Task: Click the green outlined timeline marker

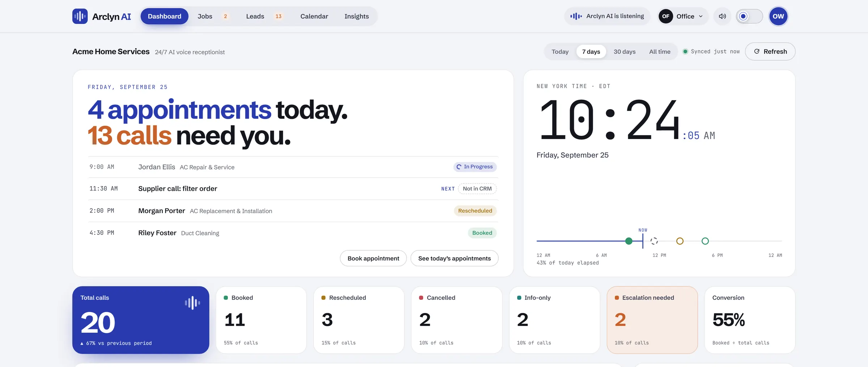Action: click(x=705, y=241)
